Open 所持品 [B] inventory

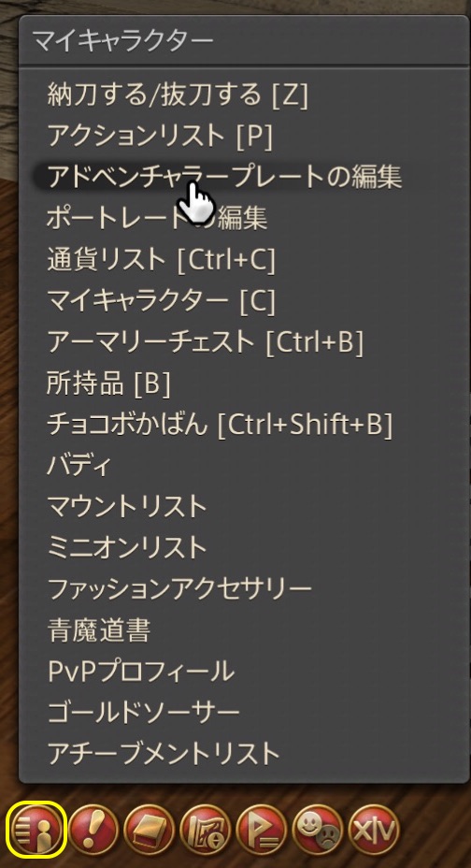(109, 383)
